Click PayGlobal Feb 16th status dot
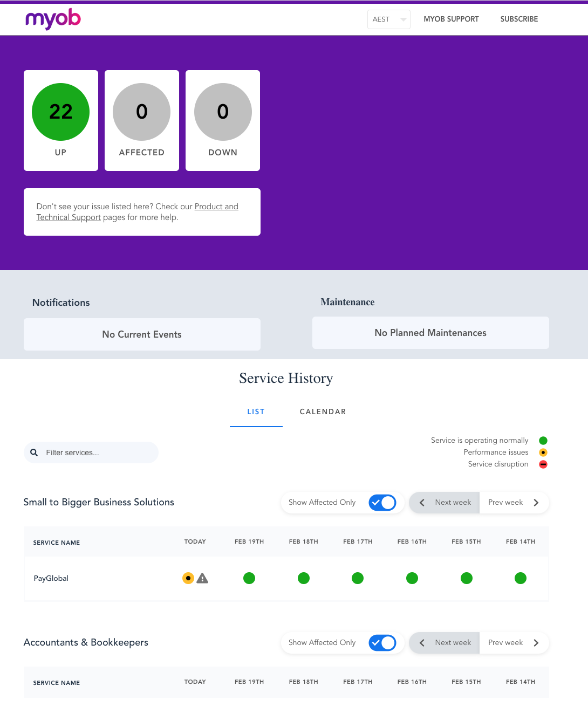 click(x=412, y=578)
